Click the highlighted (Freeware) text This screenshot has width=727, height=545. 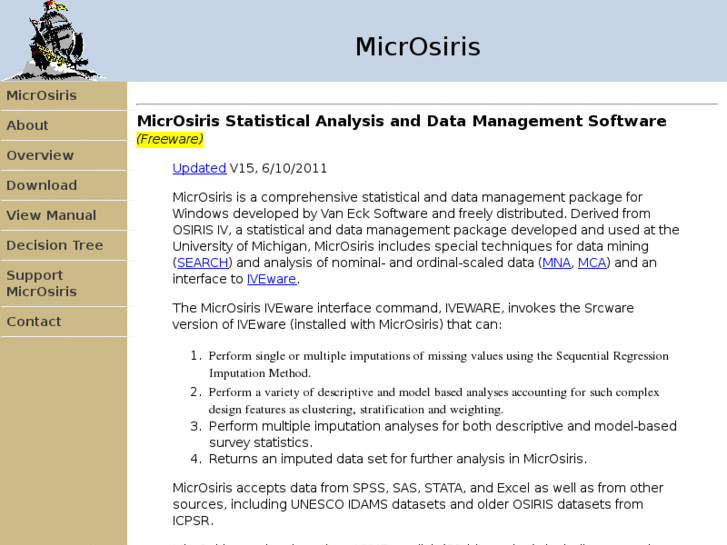170,139
